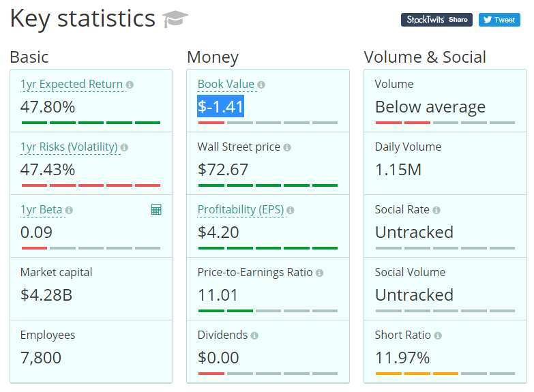Click the Untracked value under Social Volume
Viewport: 534px width, 392px height.
414,295
